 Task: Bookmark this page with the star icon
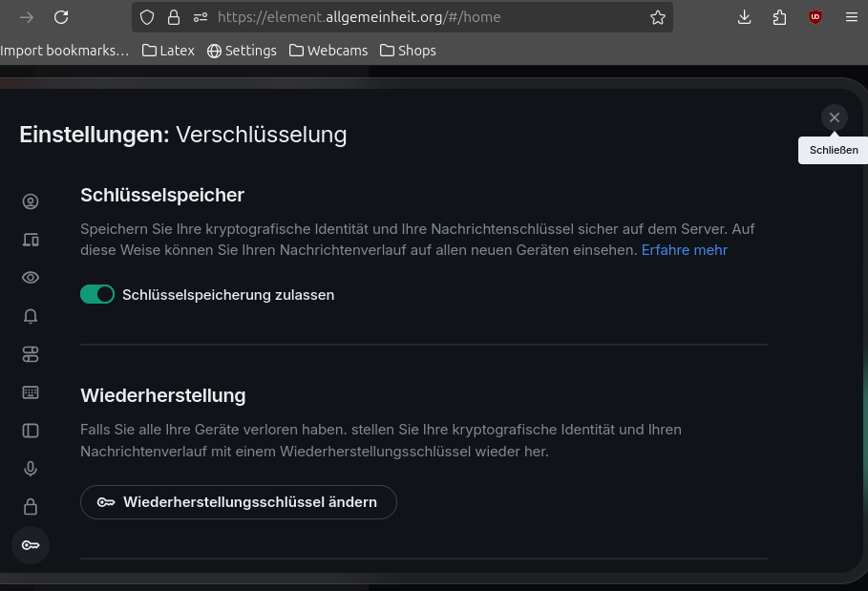tap(657, 17)
